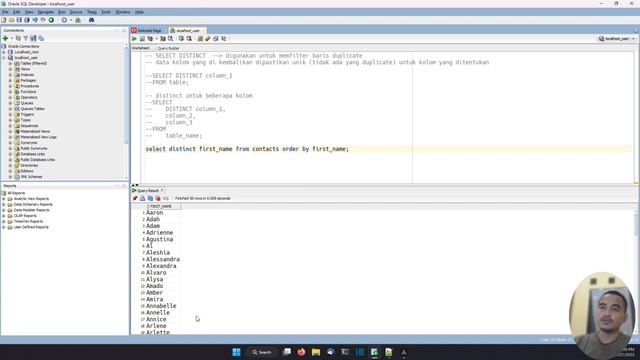Pin the query result with the red pin icon
This screenshot has width=640, height=360.
(135, 198)
